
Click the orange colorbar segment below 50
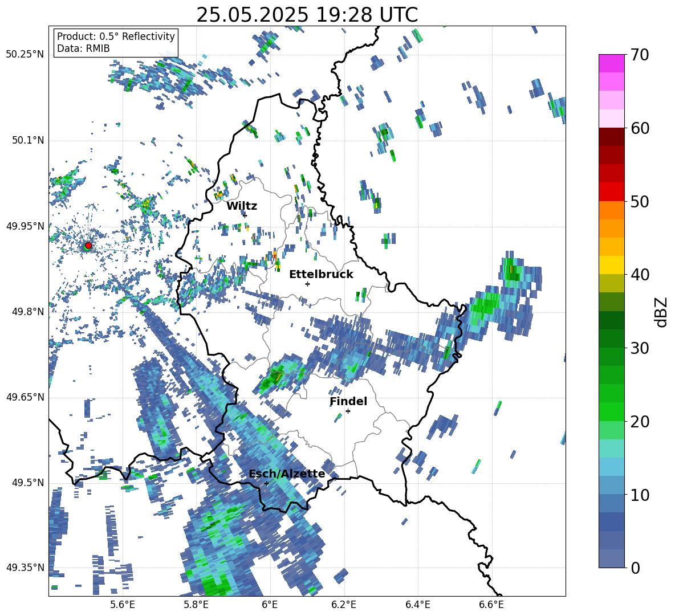[x=611, y=210]
